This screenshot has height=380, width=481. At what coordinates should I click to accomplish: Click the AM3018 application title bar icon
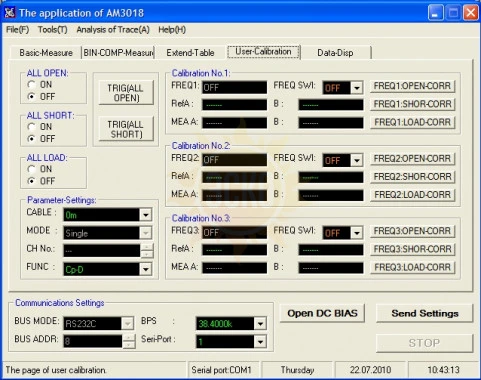pyautogui.click(x=9, y=13)
